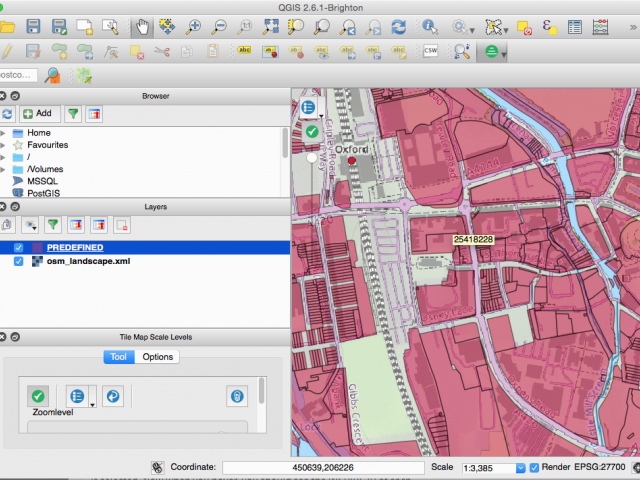Float the Layers panel with its undock icon
640x480 pixels.
click(x=15, y=207)
